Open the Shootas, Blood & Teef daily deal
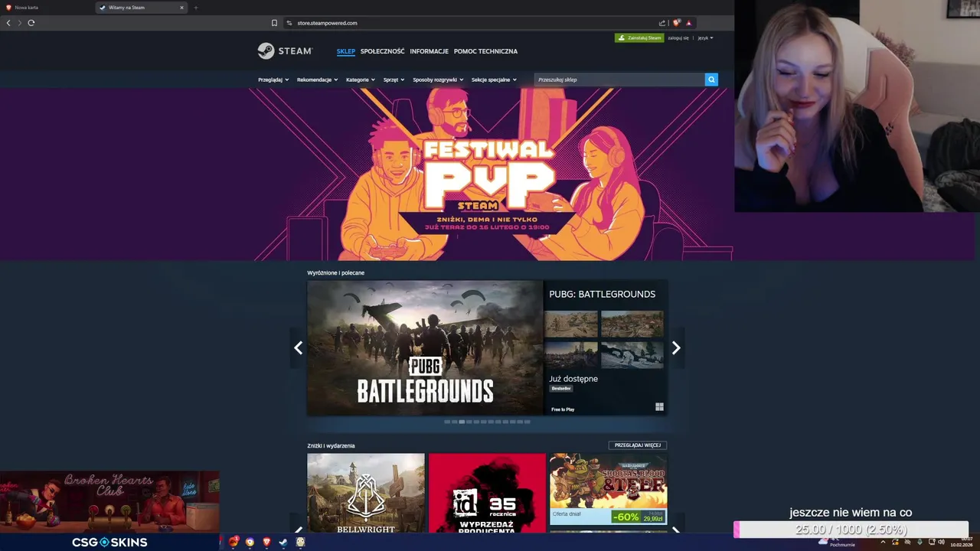This screenshot has height=551, width=980. pyautogui.click(x=608, y=489)
